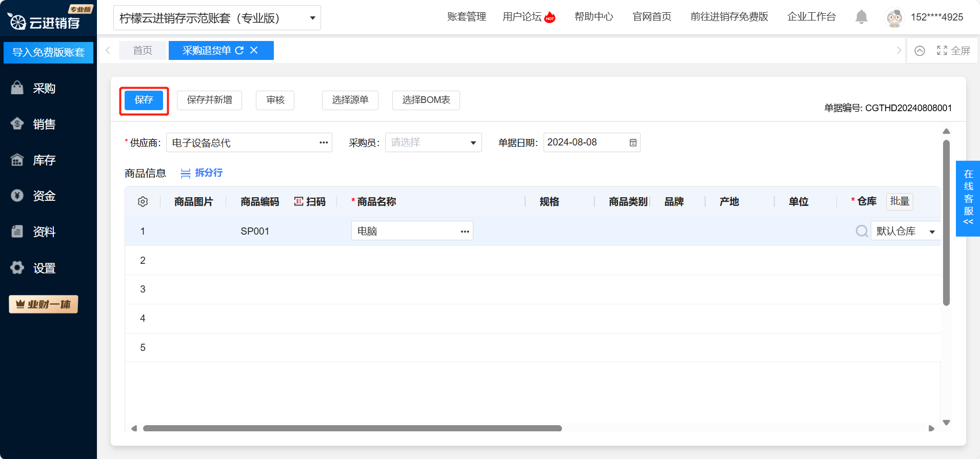Open 帮助中心 link

pos(594,17)
